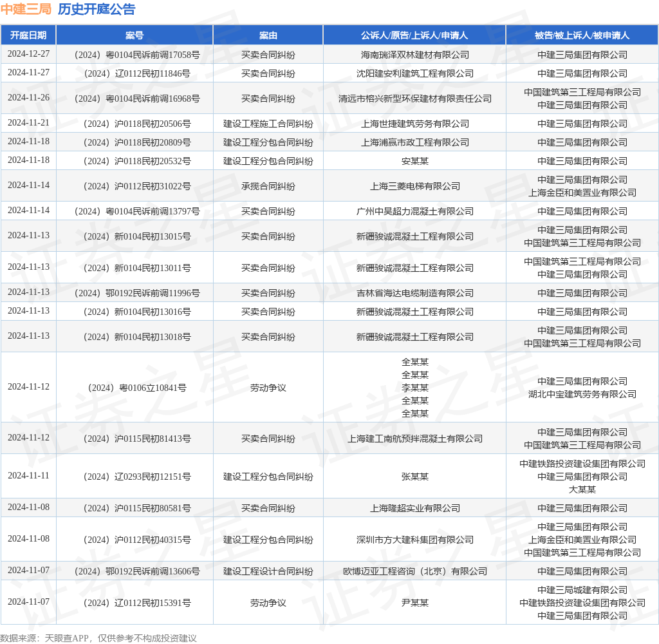This screenshot has height=644, width=659.
Task: Click the 被告/被上诉人/被申请人 column header
Action: click(582, 35)
